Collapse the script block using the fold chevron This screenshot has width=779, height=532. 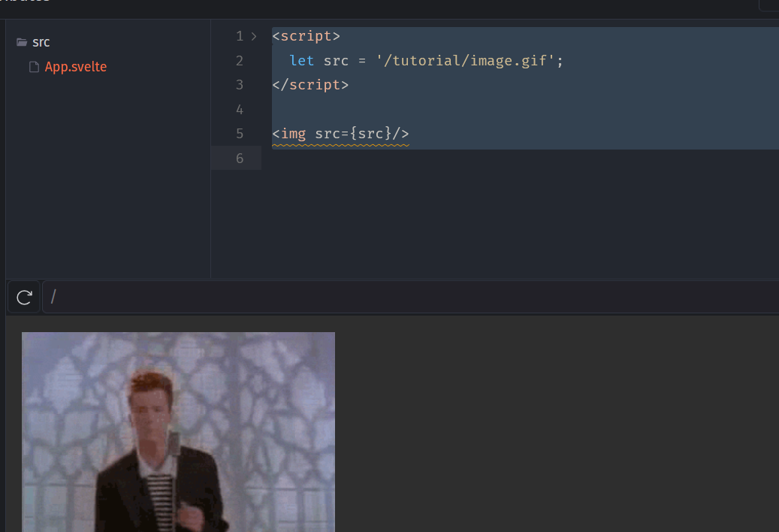pyautogui.click(x=254, y=36)
